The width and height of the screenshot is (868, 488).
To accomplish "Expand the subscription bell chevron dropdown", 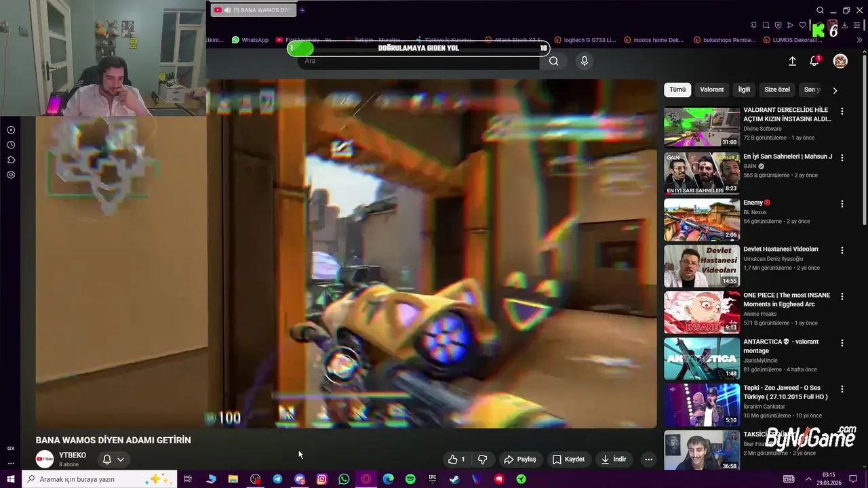I will coord(121,460).
